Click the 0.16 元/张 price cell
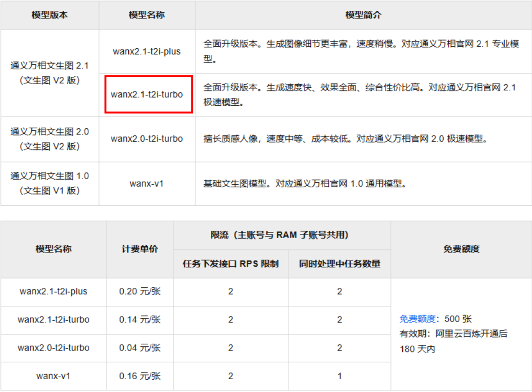Image resolution: width=532 pixels, height=392 pixels. click(x=140, y=376)
